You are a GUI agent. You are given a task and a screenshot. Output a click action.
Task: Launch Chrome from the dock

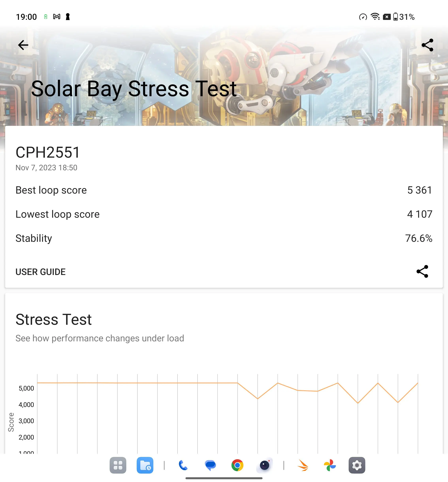pos(237,465)
